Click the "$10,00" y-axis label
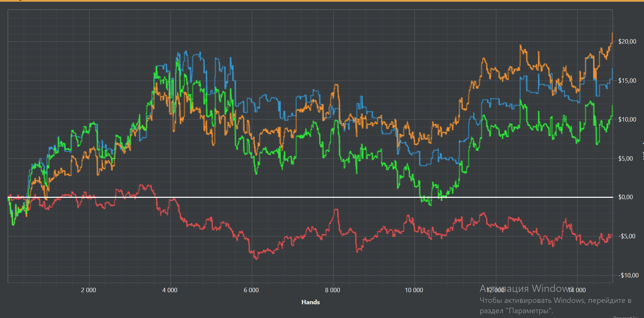The width and height of the screenshot is (644, 318). [x=627, y=120]
